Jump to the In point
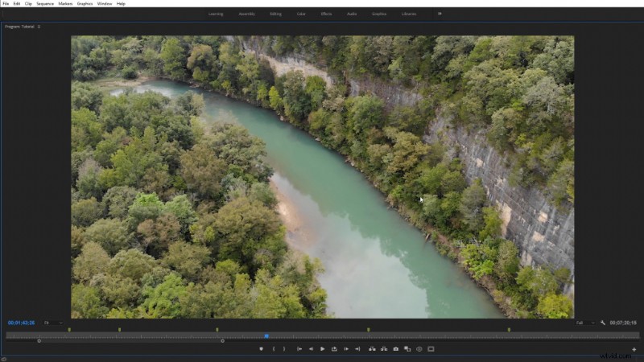 (x=299, y=349)
